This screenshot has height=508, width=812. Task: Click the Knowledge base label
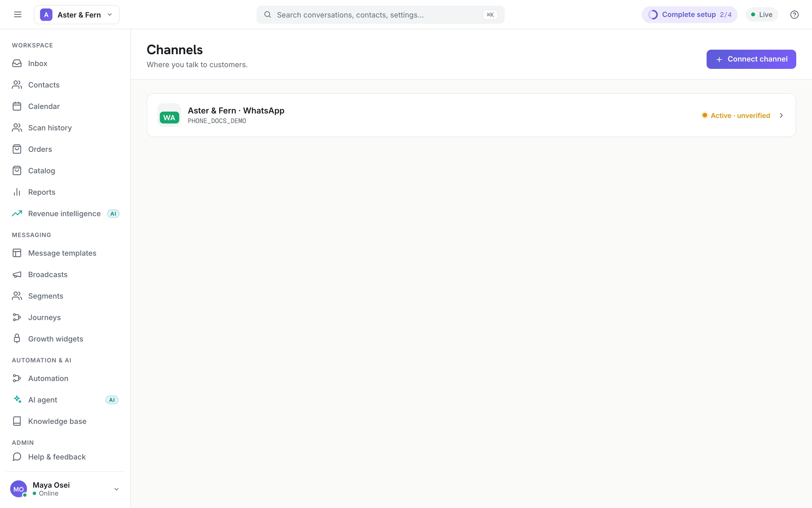[58, 421]
